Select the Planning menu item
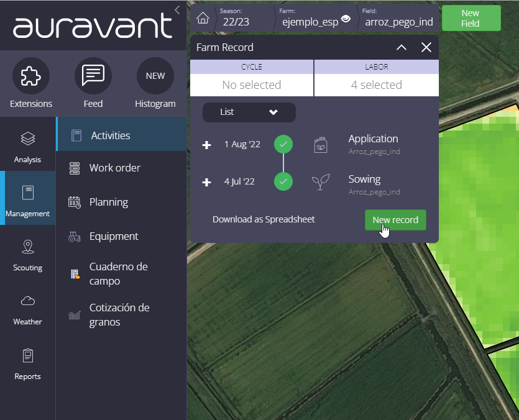519x420 pixels. [122, 202]
